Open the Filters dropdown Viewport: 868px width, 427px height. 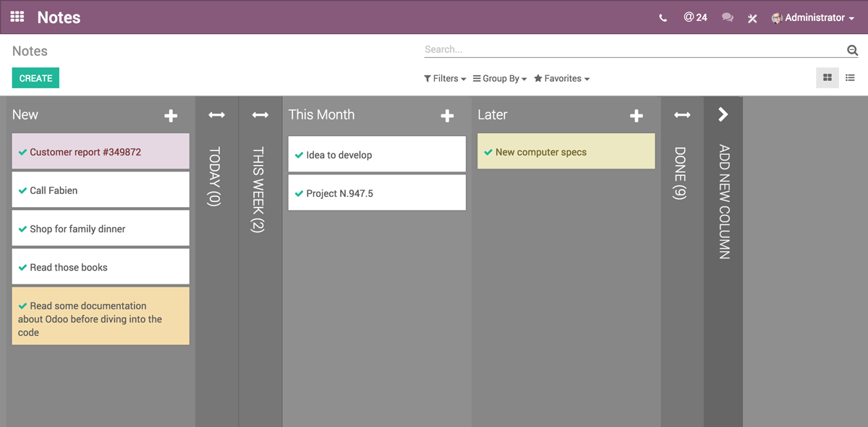[x=445, y=78]
